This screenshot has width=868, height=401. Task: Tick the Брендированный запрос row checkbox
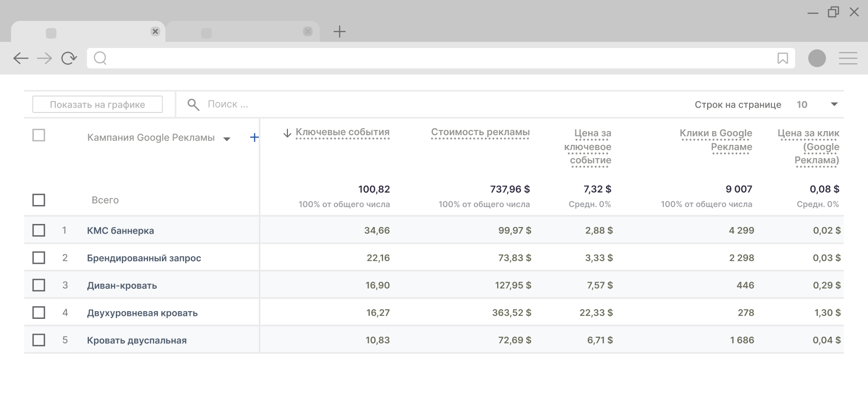(39, 258)
